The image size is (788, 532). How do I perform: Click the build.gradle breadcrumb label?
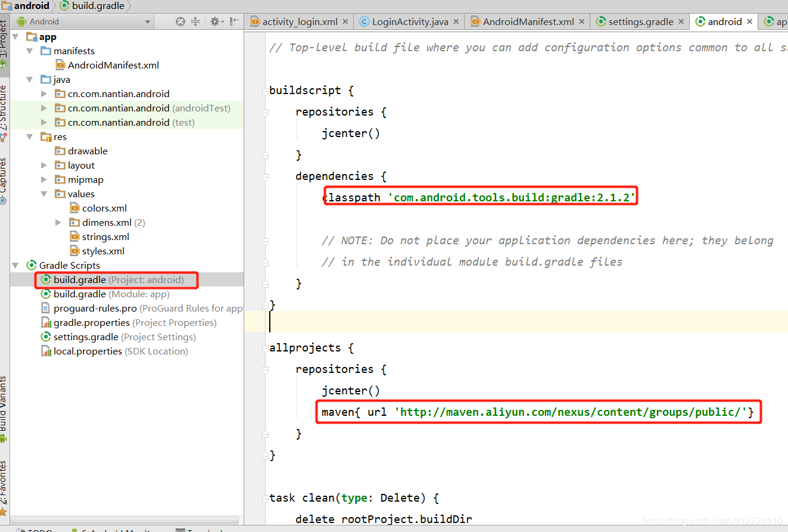98,6
